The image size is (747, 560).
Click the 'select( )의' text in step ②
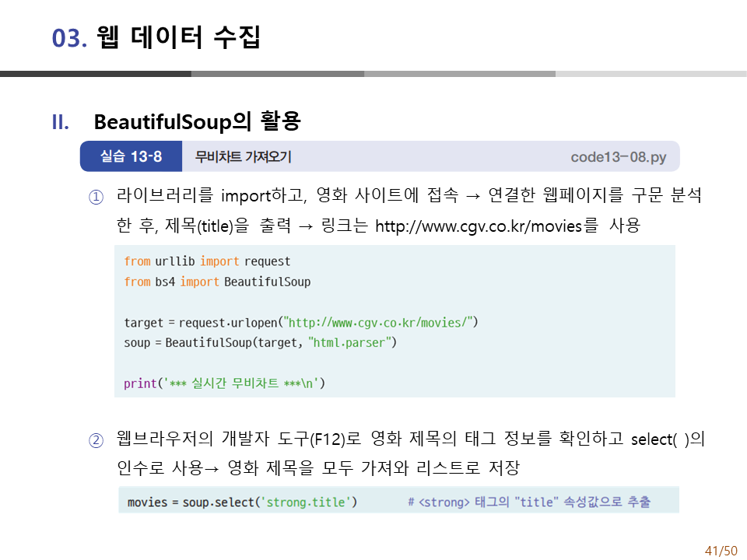[668, 439]
